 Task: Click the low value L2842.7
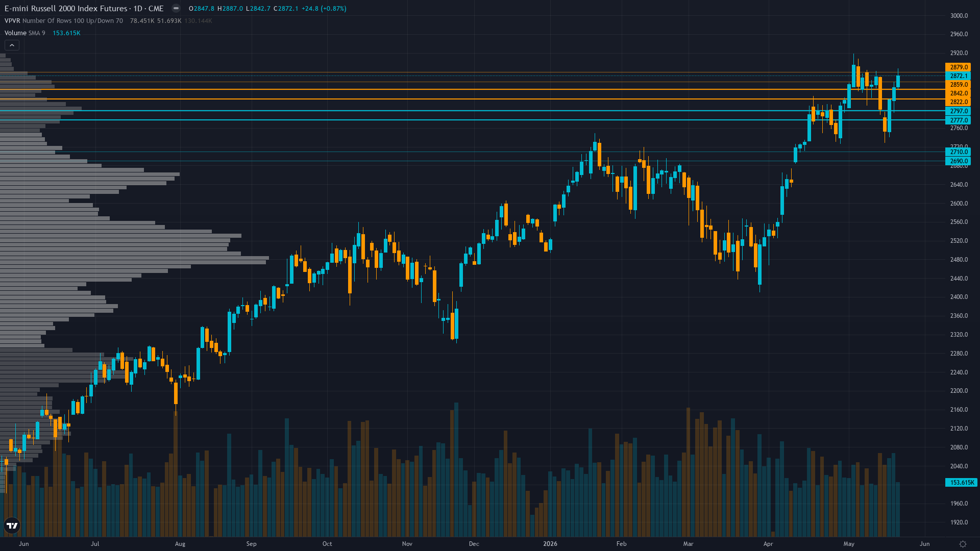pos(258,9)
